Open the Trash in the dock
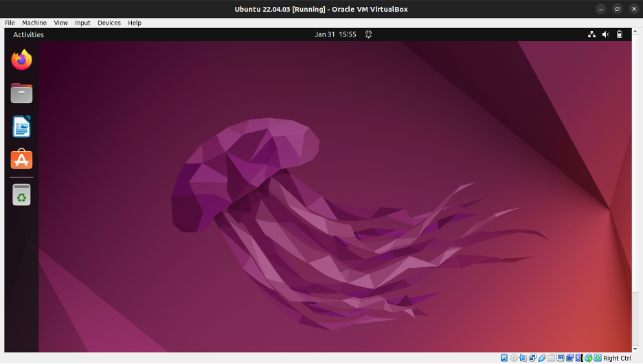 pyautogui.click(x=21, y=194)
